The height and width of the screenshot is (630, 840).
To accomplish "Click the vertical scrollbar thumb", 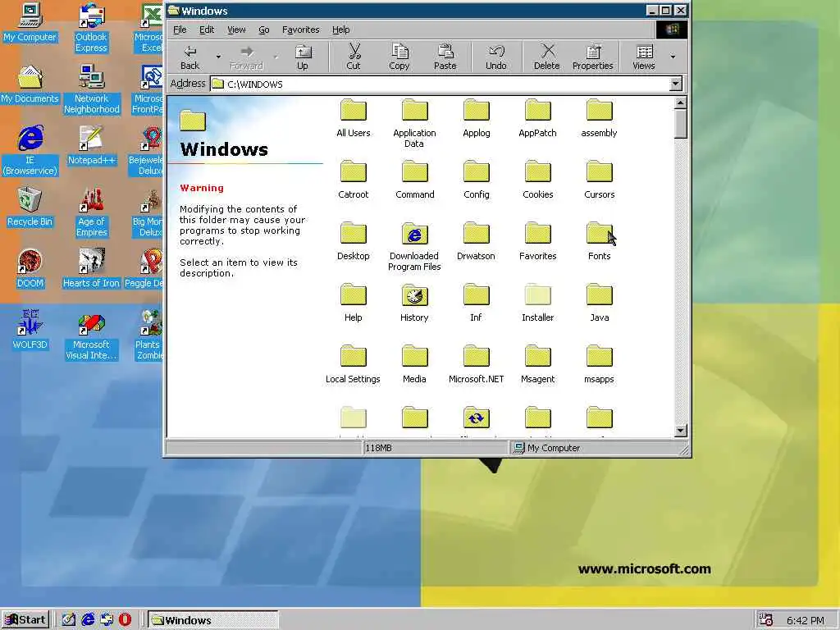I will click(x=680, y=124).
